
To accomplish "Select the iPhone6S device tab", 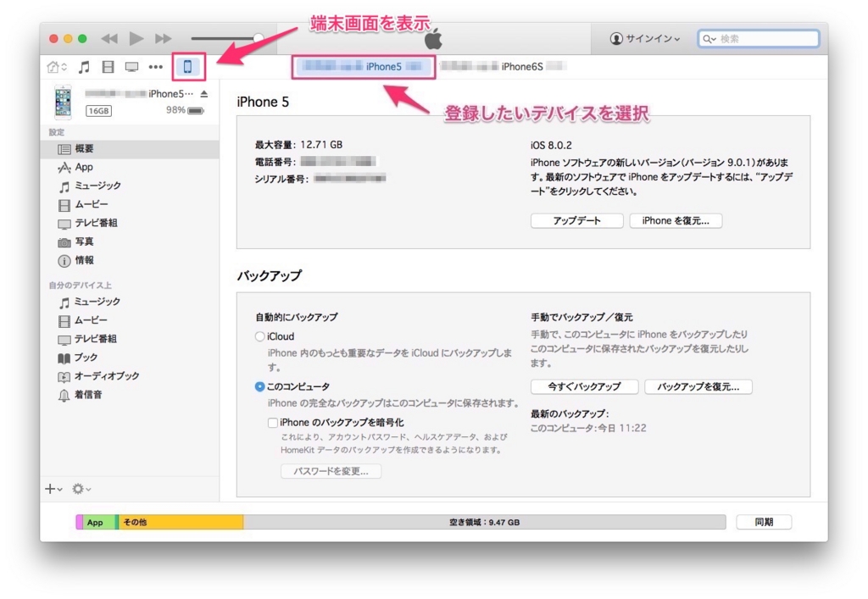I will [x=502, y=66].
